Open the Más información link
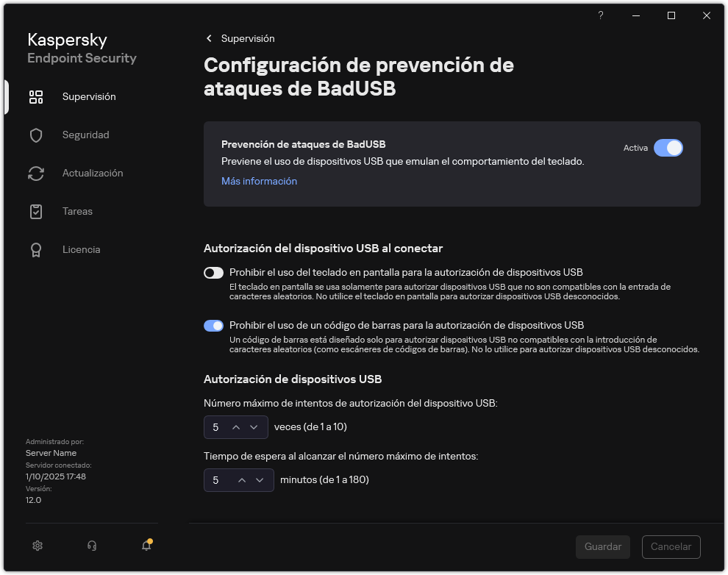The image size is (728, 575). [259, 180]
